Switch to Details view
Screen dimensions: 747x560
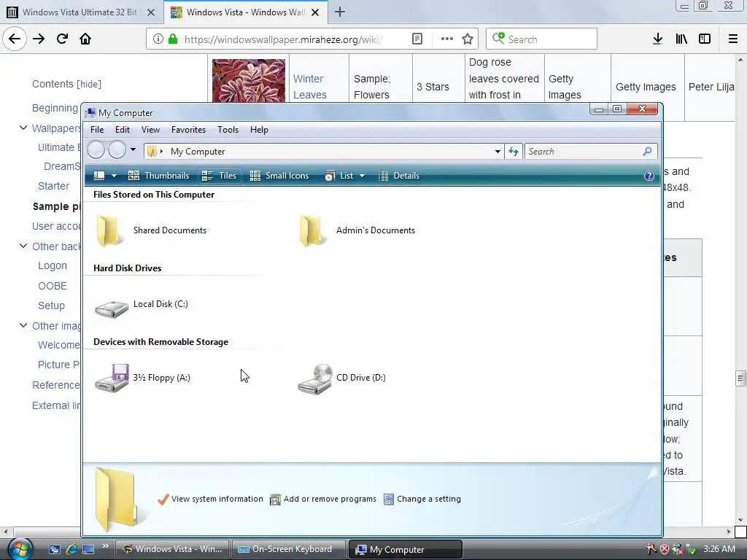pos(399,176)
